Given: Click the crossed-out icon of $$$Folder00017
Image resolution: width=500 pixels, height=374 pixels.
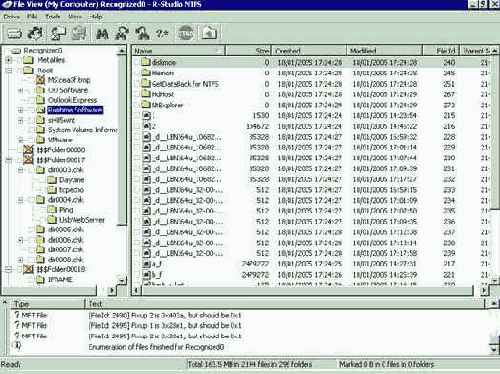Looking at the screenshot, I should pyautogui.click(x=28, y=160).
